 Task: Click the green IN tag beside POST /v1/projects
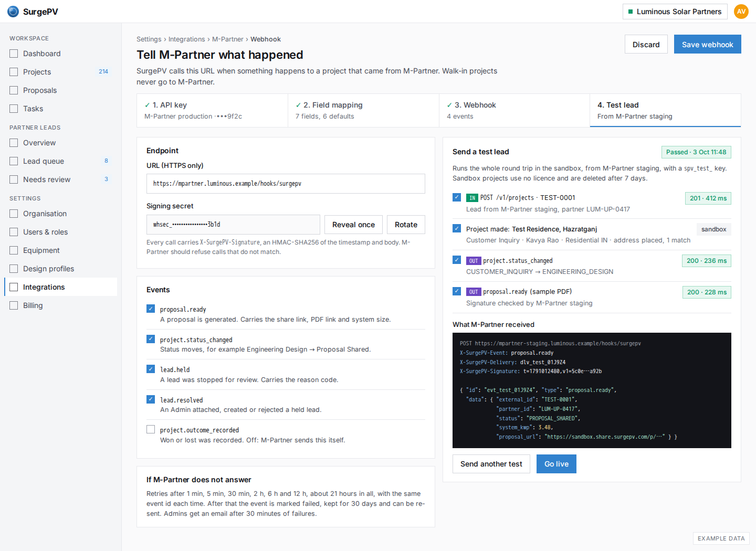pyautogui.click(x=472, y=198)
